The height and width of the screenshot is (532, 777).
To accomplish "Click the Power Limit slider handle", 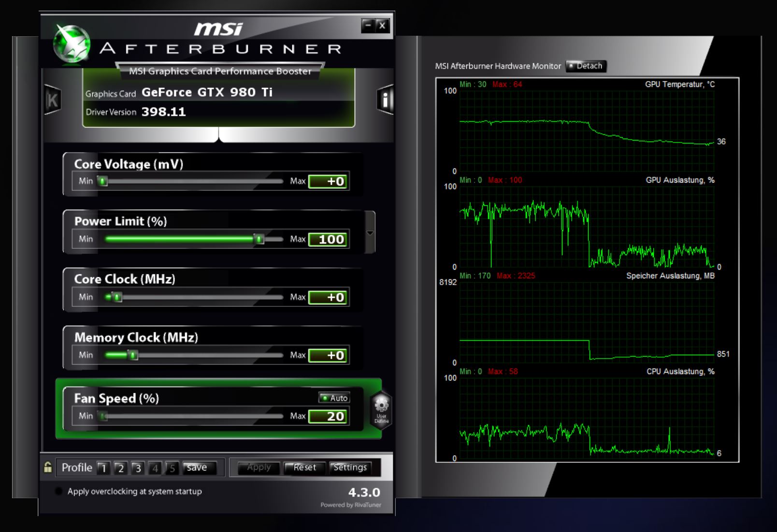I will 259,239.
